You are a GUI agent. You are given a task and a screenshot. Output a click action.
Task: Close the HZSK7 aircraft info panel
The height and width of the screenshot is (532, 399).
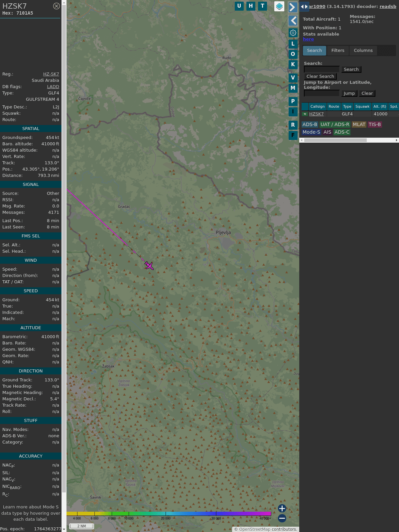[57, 6]
